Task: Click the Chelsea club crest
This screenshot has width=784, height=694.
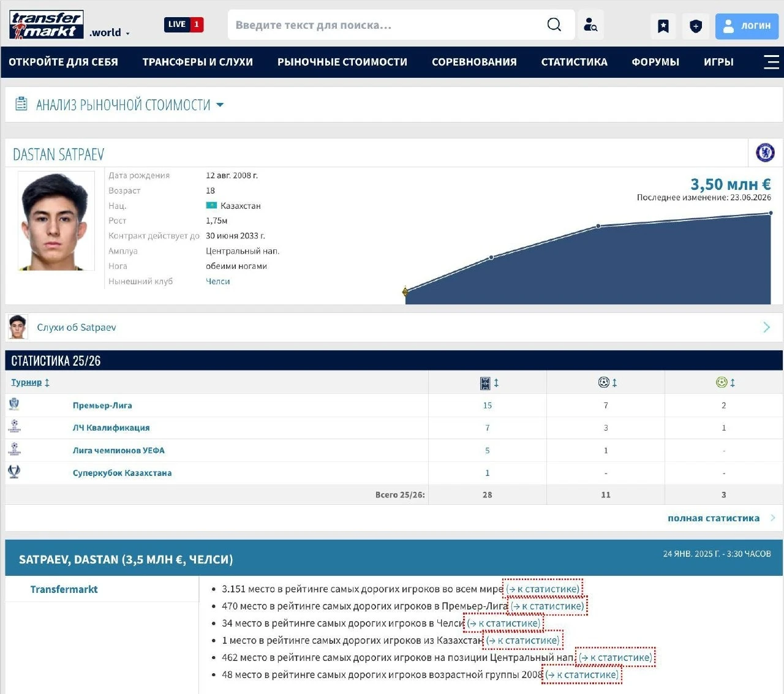Action: (765, 153)
